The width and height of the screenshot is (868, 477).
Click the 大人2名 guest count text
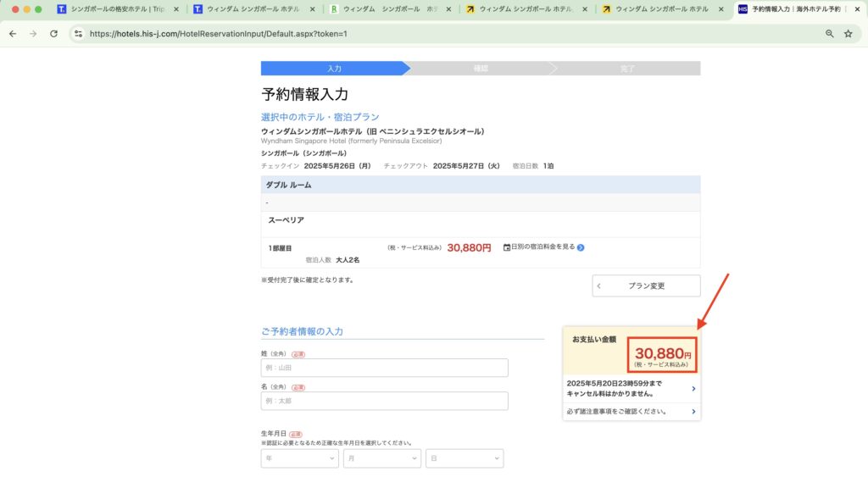pos(348,259)
